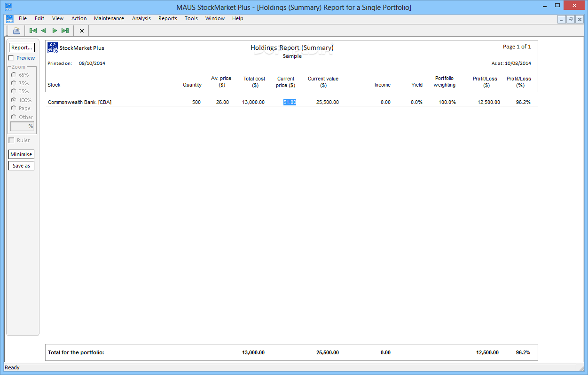Click Ready in status bar
The image size is (588, 375).
(x=12, y=367)
